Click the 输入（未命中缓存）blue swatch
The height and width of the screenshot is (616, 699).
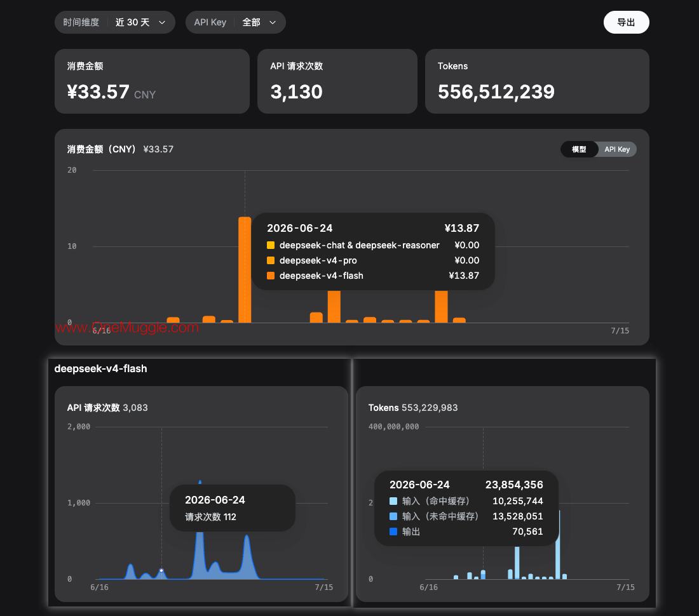coord(393,516)
